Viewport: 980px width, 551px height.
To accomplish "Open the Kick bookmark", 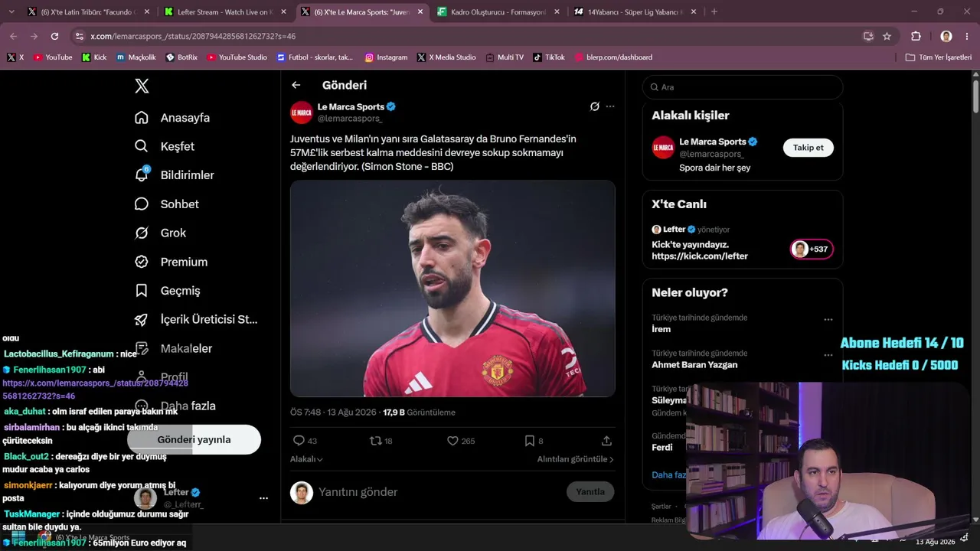I will (94, 57).
